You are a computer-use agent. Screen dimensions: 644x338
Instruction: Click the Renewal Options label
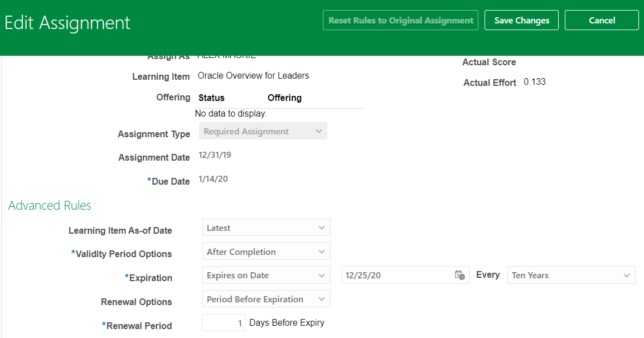point(137,302)
